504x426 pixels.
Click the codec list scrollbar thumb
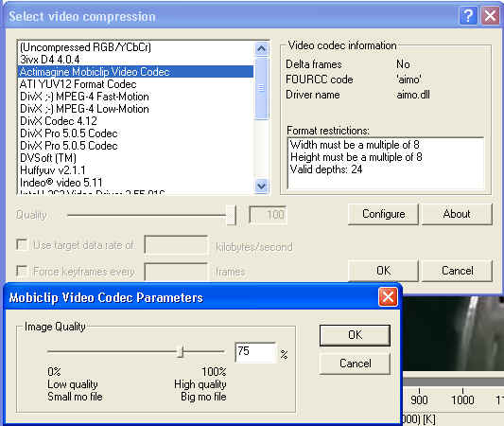point(261,88)
